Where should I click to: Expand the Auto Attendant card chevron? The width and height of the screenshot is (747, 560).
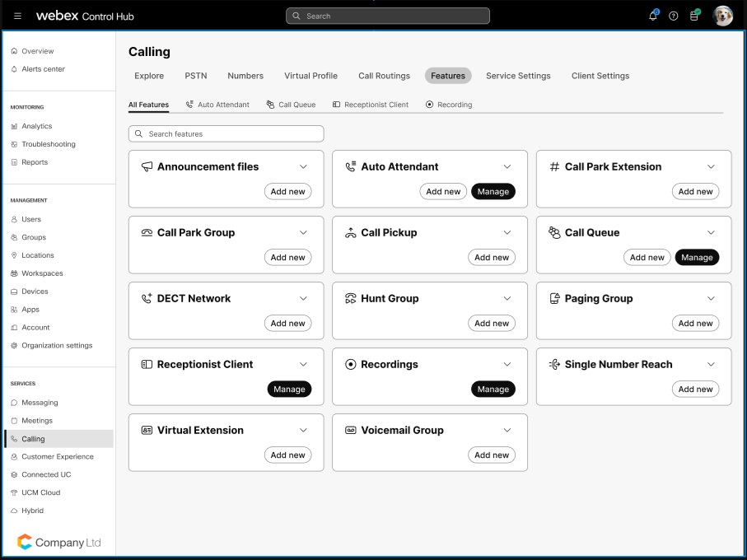507,166
